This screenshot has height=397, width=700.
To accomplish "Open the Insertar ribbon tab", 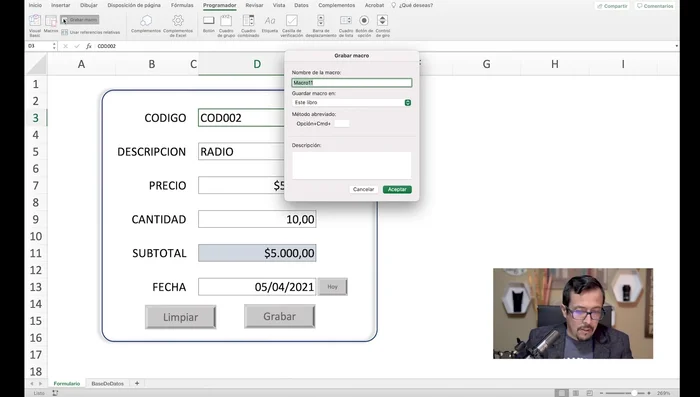I will [x=60, y=5].
